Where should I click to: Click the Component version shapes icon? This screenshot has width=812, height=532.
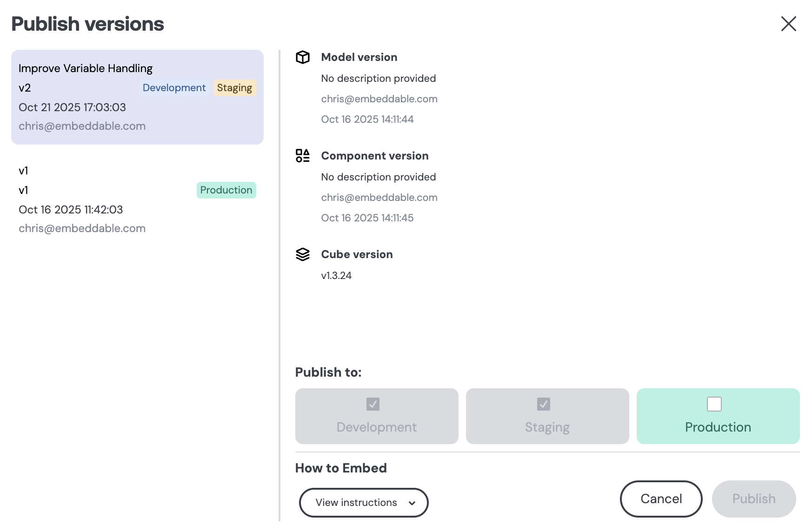coord(303,156)
